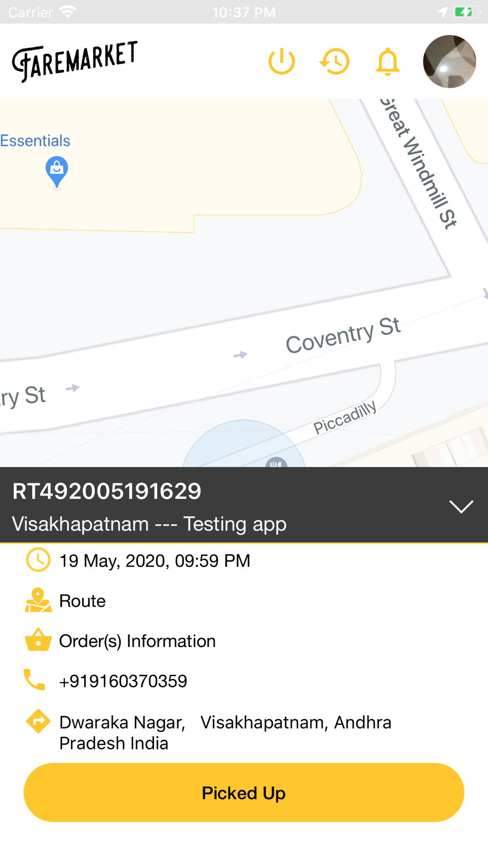488x868 pixels.
Task: Open the order history clock icon
Action: 335,62
